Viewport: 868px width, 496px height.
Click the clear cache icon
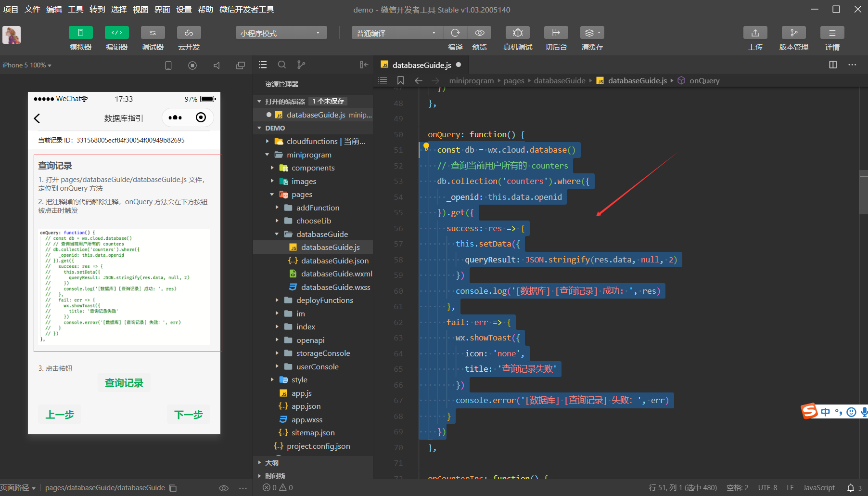592,33
